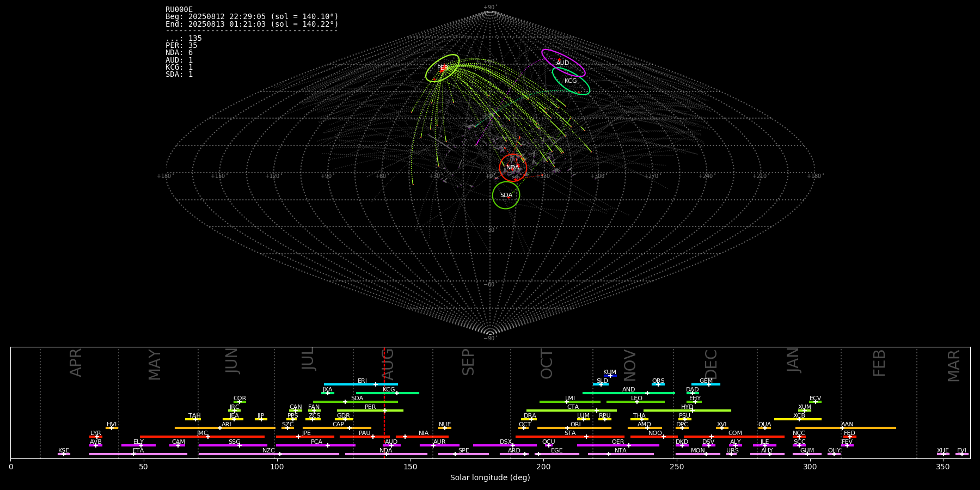Select the LYR shower bar
Image resolution: width=980 pixels, height=490 pixels.
pos(96,437)
